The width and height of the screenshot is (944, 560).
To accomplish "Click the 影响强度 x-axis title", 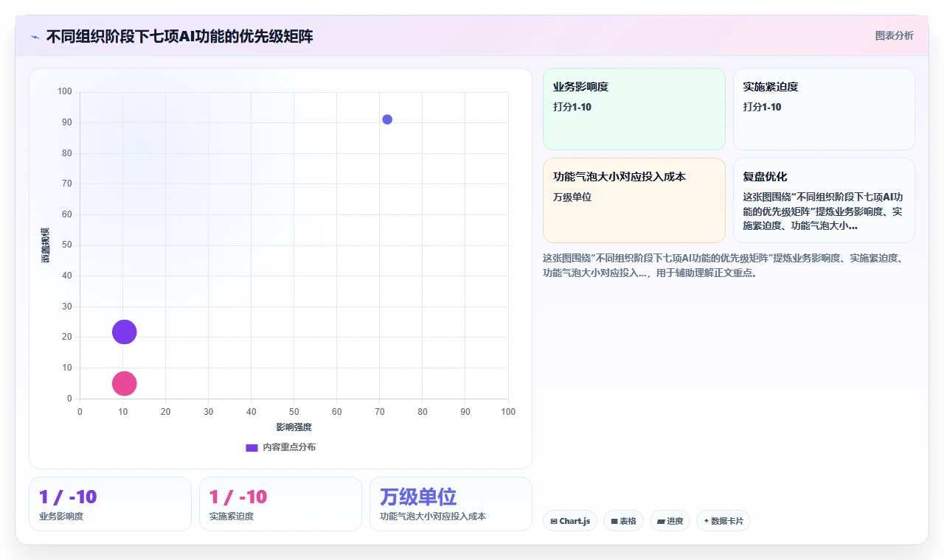I will point(294,427).
